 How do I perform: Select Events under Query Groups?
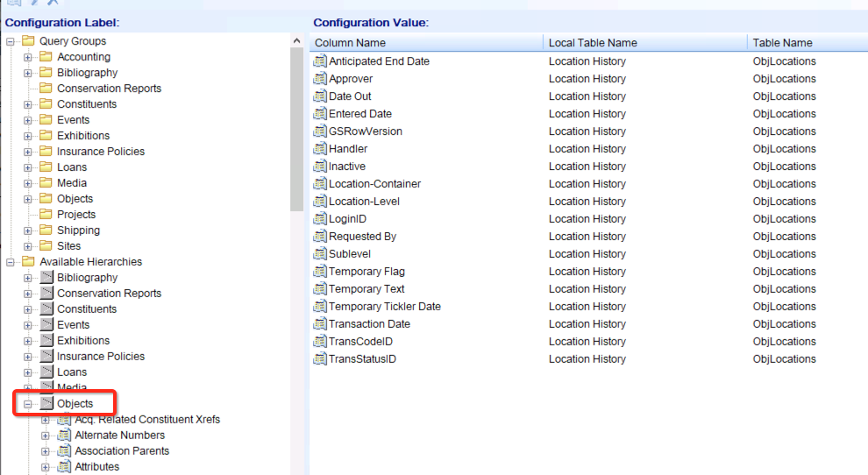73,119
